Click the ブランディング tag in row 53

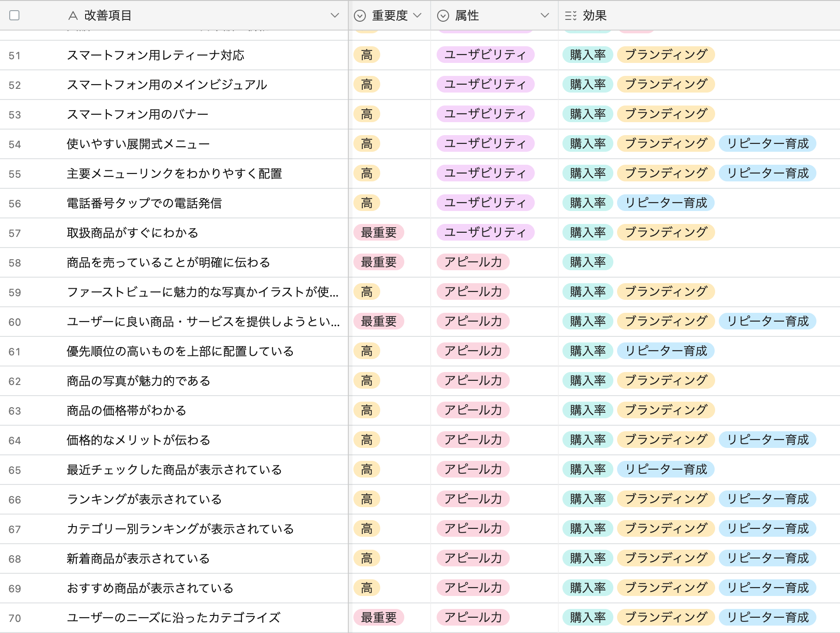pyautogui.click(x=666, y=114)
